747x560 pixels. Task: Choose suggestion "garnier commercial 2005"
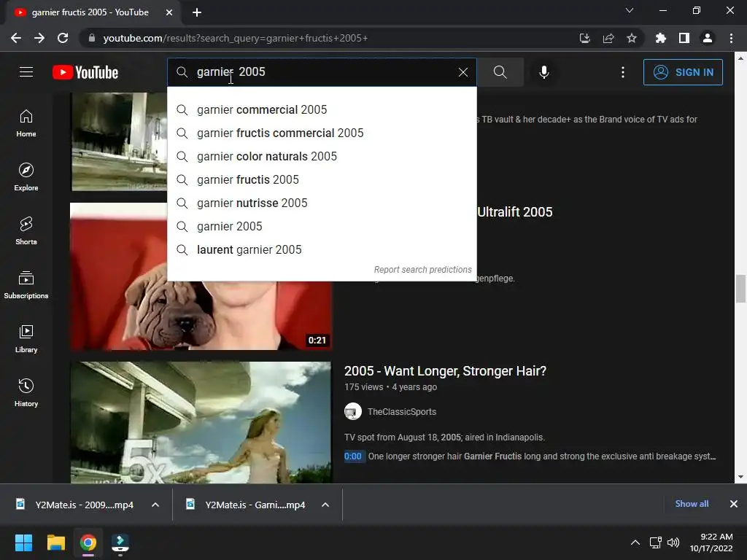click(x=322, y=109)
